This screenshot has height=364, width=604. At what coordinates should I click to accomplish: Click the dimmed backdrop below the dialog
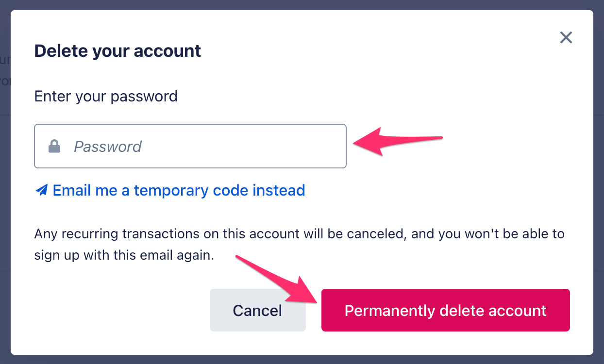tap(301, 360)
